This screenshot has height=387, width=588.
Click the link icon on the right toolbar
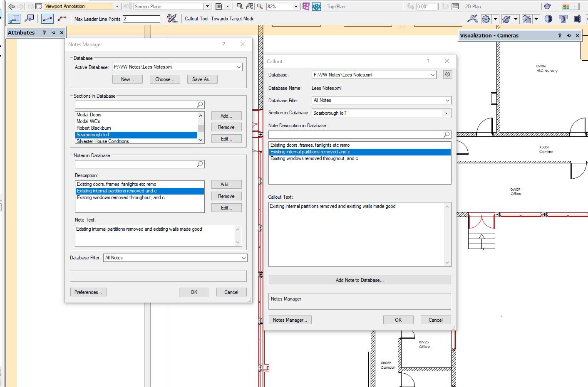pos(564,19)
